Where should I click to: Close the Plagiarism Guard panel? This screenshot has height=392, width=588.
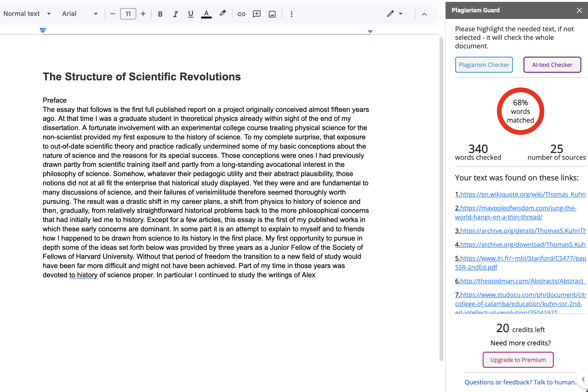click(579, 10)
